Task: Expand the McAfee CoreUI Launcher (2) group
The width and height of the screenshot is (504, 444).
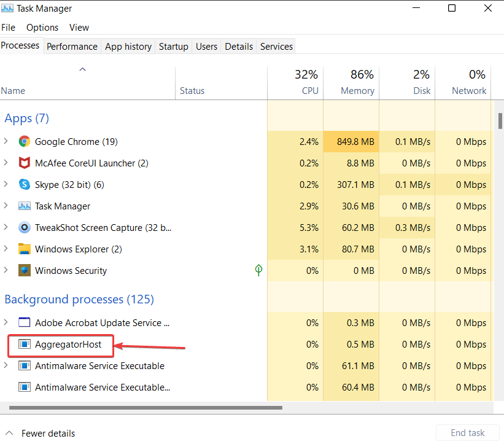Action: (x=6, y=162)
